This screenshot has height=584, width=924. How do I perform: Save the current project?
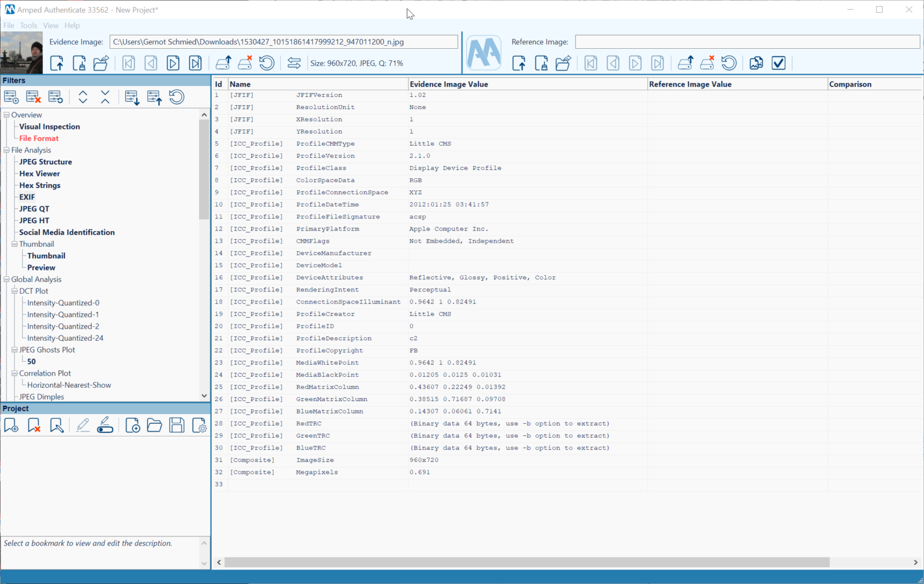pos(176,425)
